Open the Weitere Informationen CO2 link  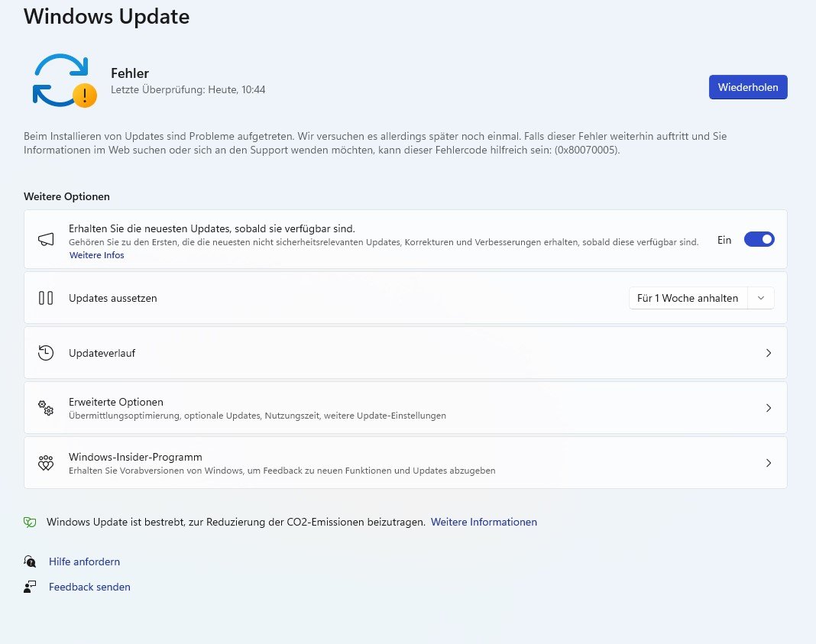(x=484, y=522)
